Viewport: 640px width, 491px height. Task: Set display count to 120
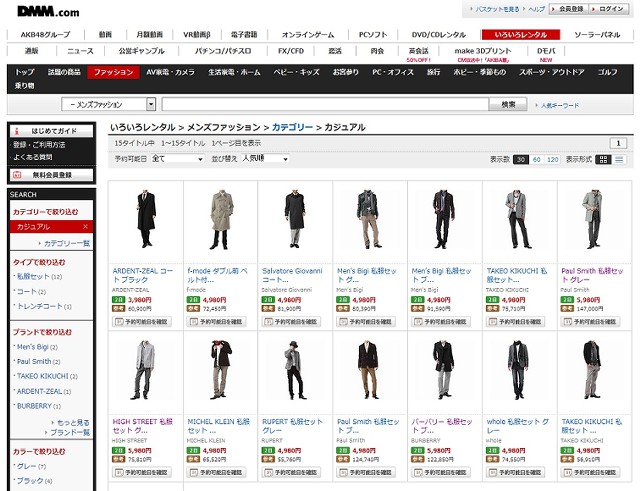point(552,160)
